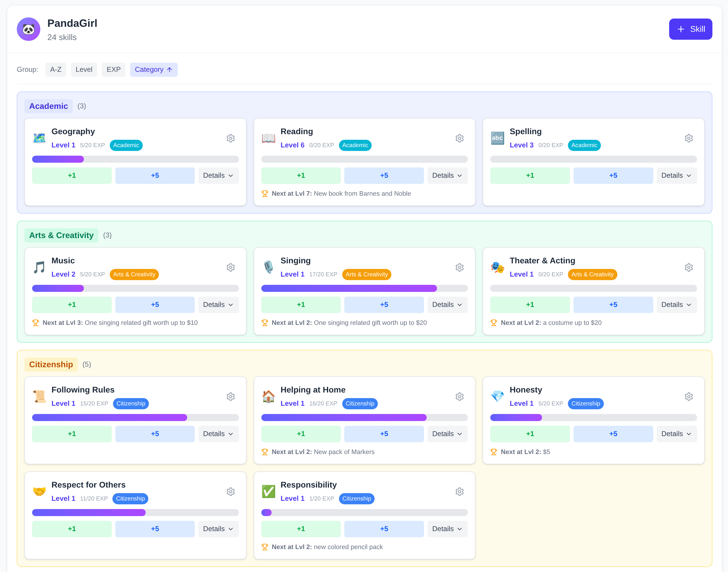The image size is (728, 572).
Task: Select the diamond icon on Honesty card
Action: pyautogui.click(x=498, y=396)
